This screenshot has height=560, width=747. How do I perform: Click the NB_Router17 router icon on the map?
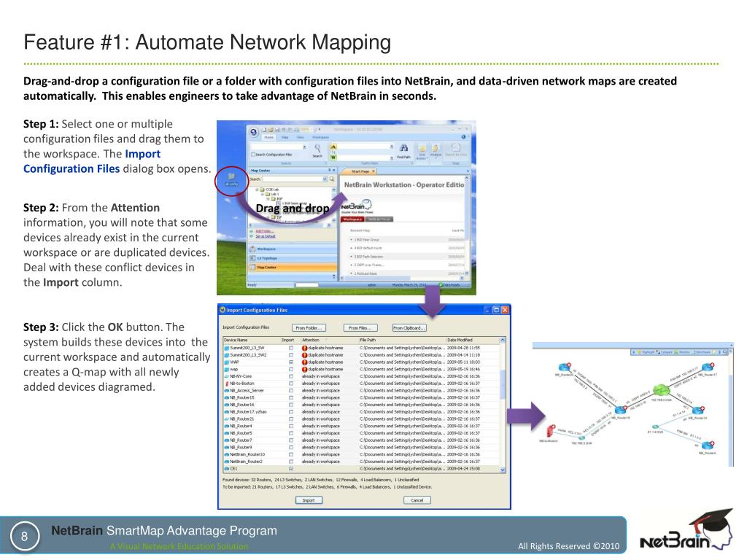(707, 367)
